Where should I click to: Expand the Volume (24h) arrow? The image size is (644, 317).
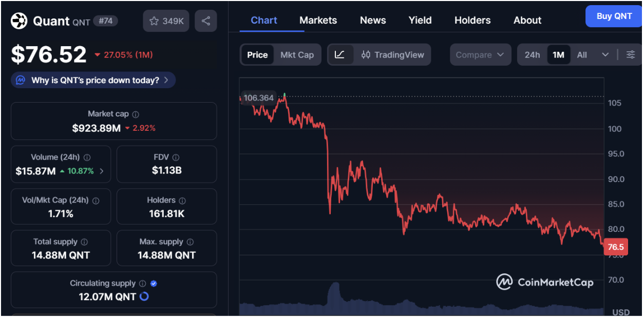[101, 171]
